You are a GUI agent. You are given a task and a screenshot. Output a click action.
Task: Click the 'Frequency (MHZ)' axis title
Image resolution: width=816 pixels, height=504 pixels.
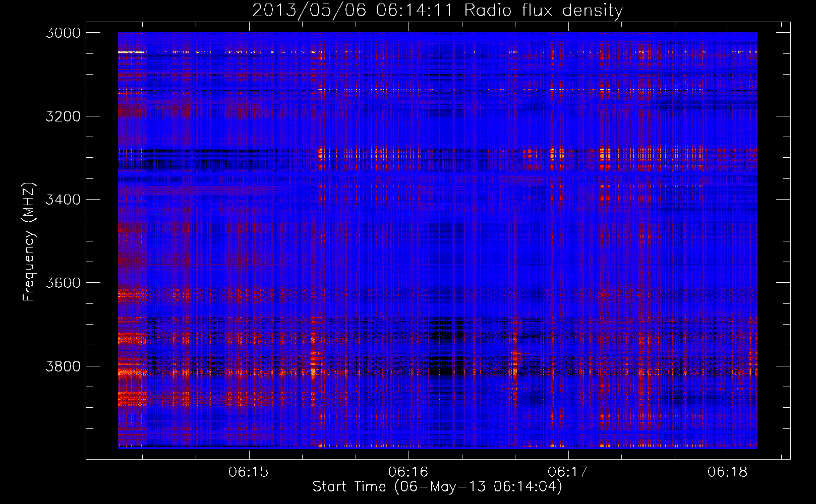click(x=29, y=242)
